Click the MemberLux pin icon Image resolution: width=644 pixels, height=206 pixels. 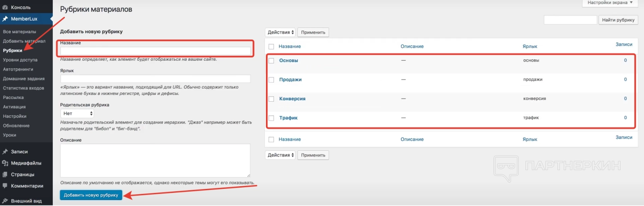tap(5, 19)
